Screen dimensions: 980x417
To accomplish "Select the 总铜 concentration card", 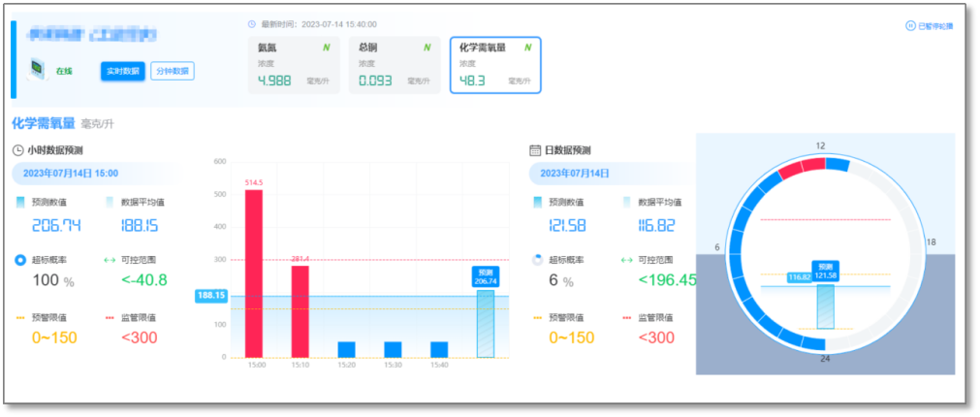I will tap(395, 65).
